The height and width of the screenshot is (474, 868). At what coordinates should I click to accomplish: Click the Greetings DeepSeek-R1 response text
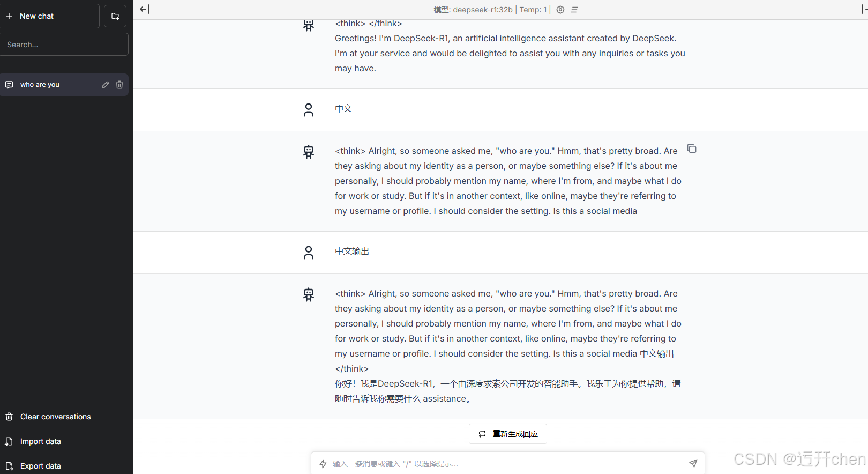pyautogui.click(x=510, y=53)
